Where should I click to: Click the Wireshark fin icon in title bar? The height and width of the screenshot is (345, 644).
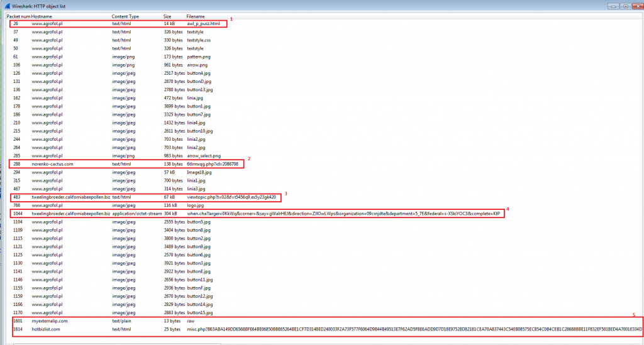(7, 6)
